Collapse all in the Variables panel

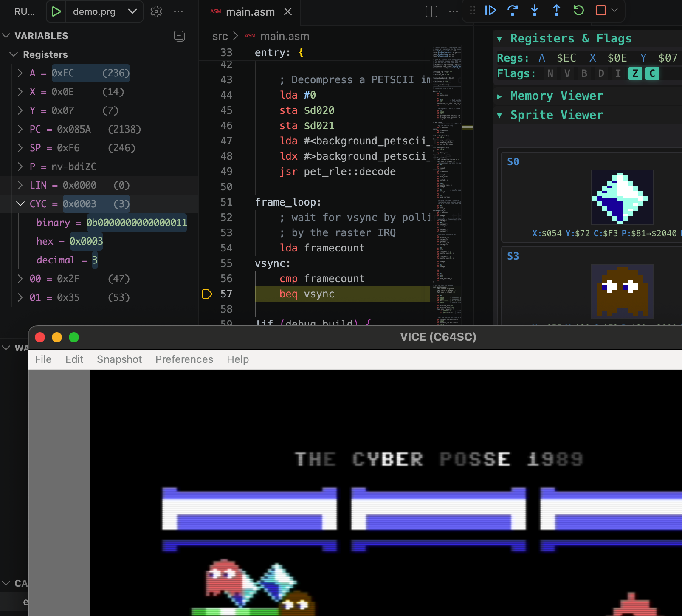tap(180, 36)
